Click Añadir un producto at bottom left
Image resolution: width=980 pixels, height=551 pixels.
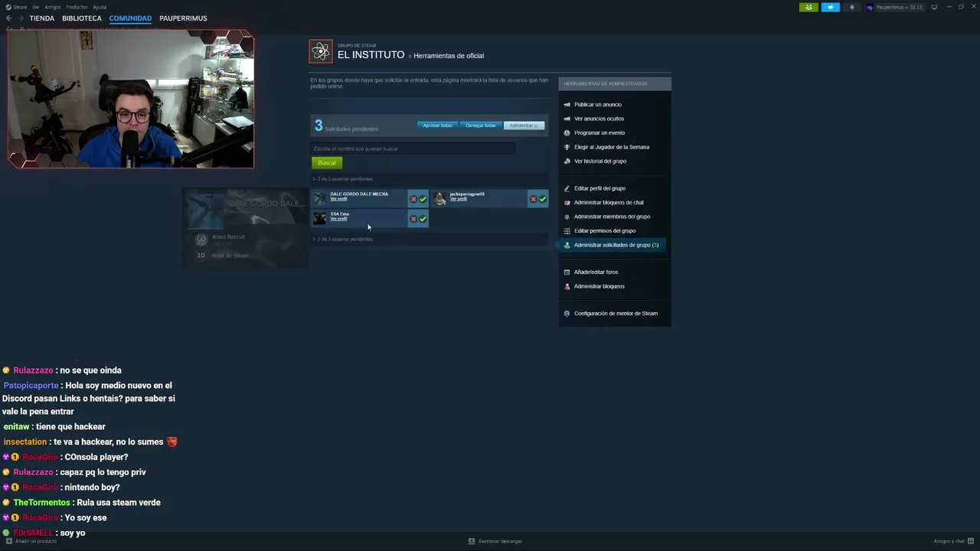pos(31,541)
